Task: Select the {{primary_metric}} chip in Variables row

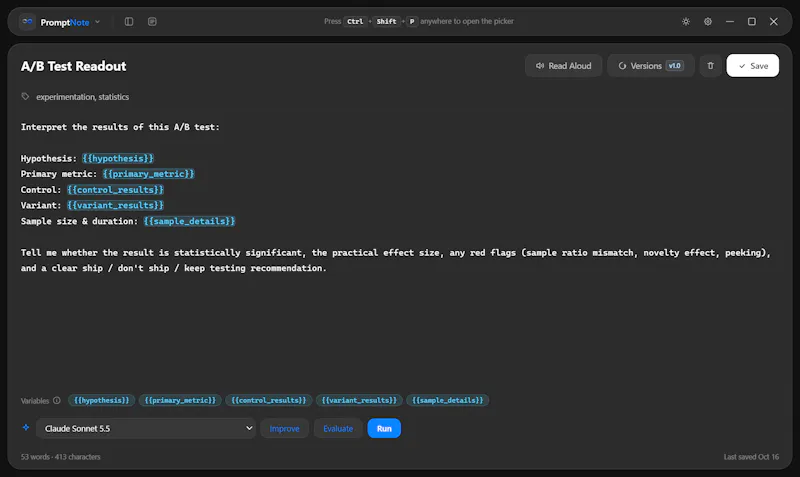Action: pos(180,400)
